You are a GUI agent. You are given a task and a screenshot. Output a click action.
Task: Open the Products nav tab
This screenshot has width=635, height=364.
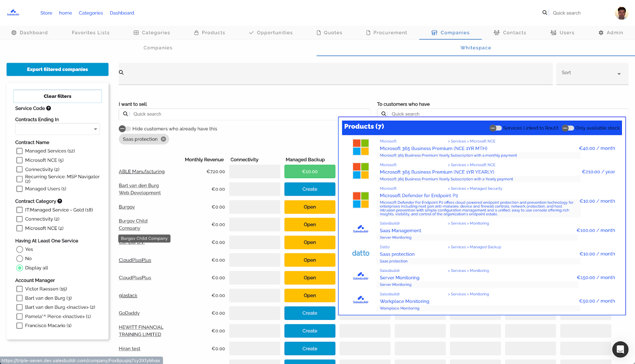click(210, 33)
